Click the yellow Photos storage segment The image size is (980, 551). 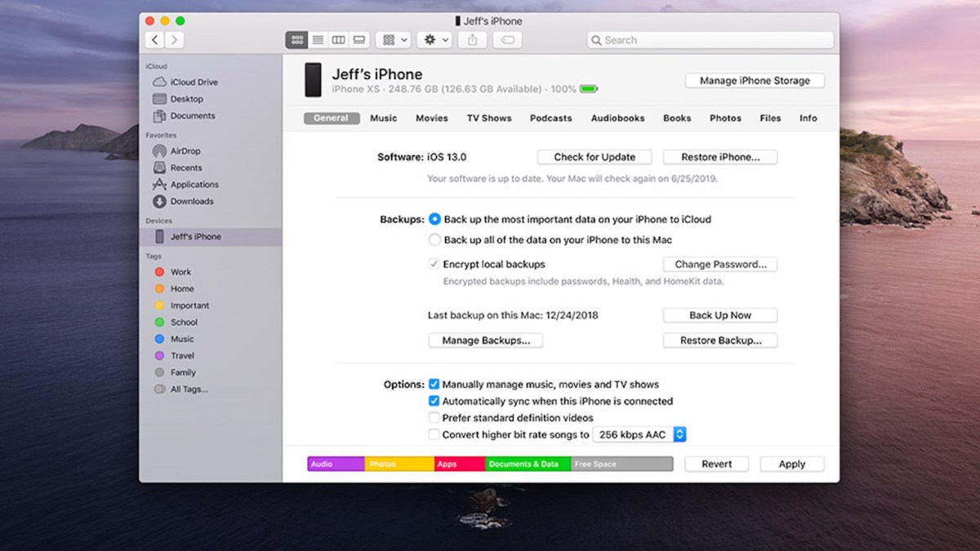(399, 464)
